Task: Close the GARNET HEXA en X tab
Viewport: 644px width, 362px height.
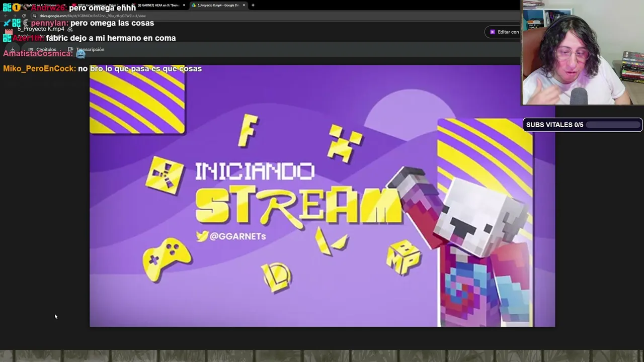Action: (184, 5)
